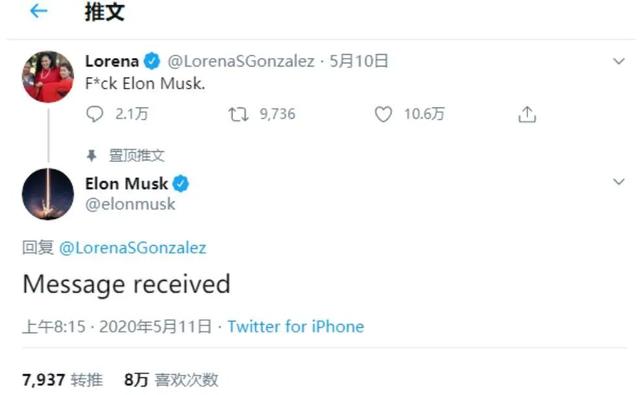Open Lorena's profile picture

[48, 76]
